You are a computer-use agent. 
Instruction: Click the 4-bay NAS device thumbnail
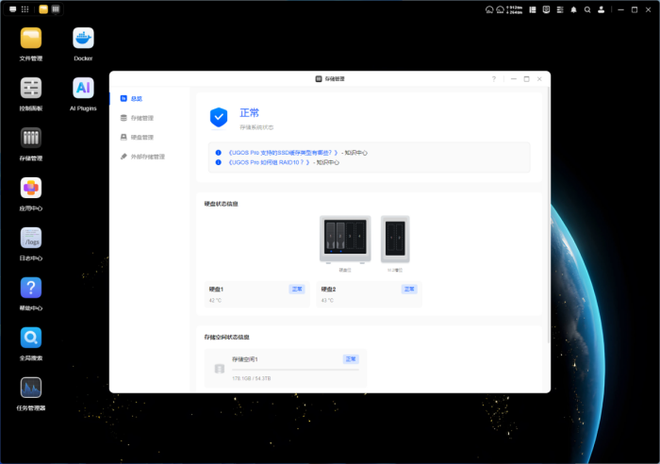(x=345, y=240)
